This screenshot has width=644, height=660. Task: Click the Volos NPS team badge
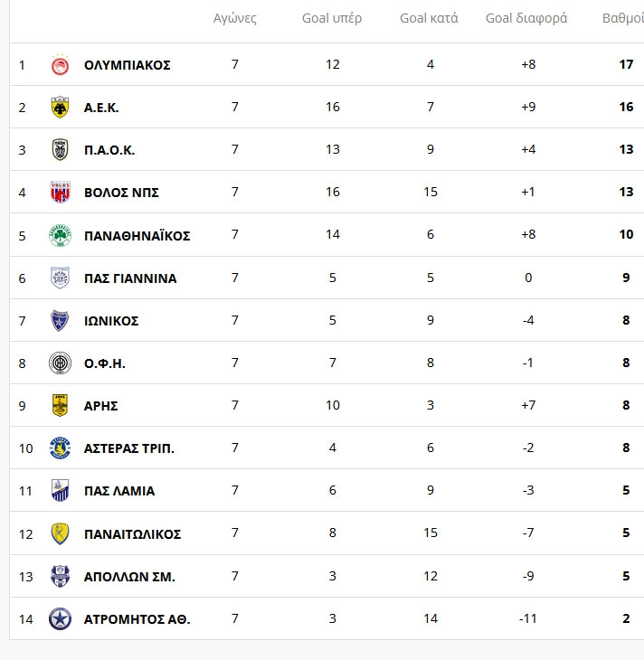click(x=60, y=193)
